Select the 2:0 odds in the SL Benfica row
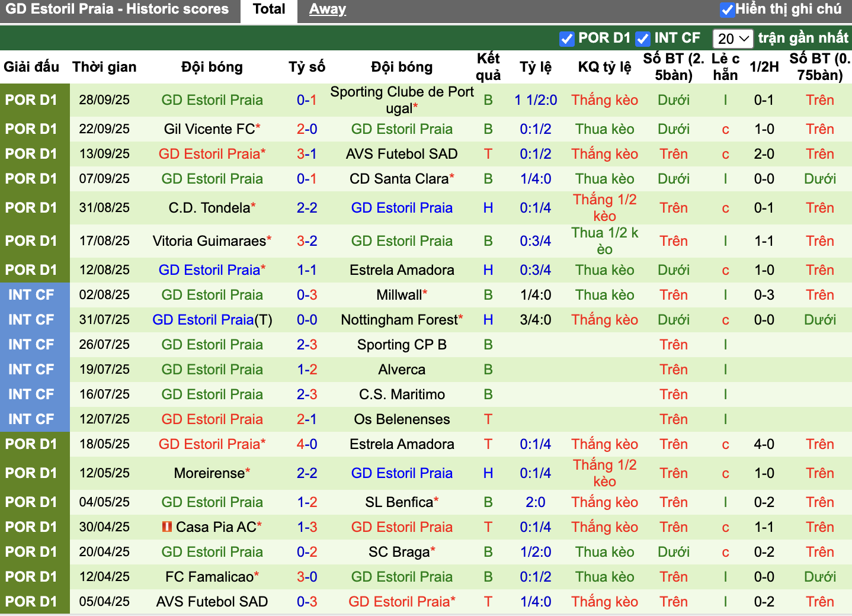 536,502
